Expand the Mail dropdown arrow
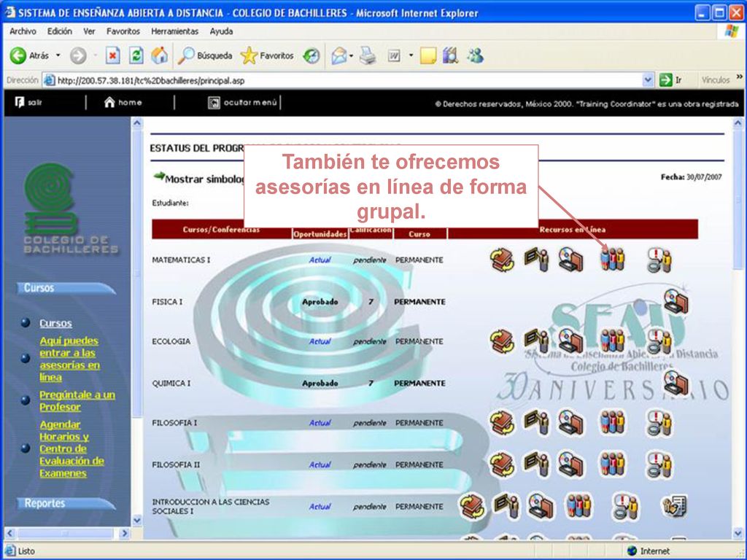 pos(351,55)
